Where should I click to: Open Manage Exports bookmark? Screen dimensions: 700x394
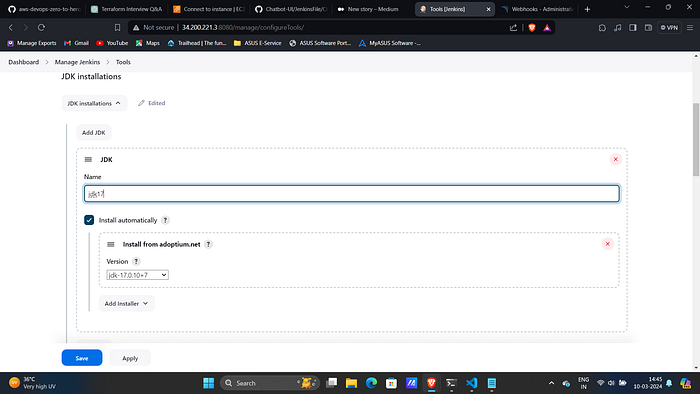(x=32, y=43)
